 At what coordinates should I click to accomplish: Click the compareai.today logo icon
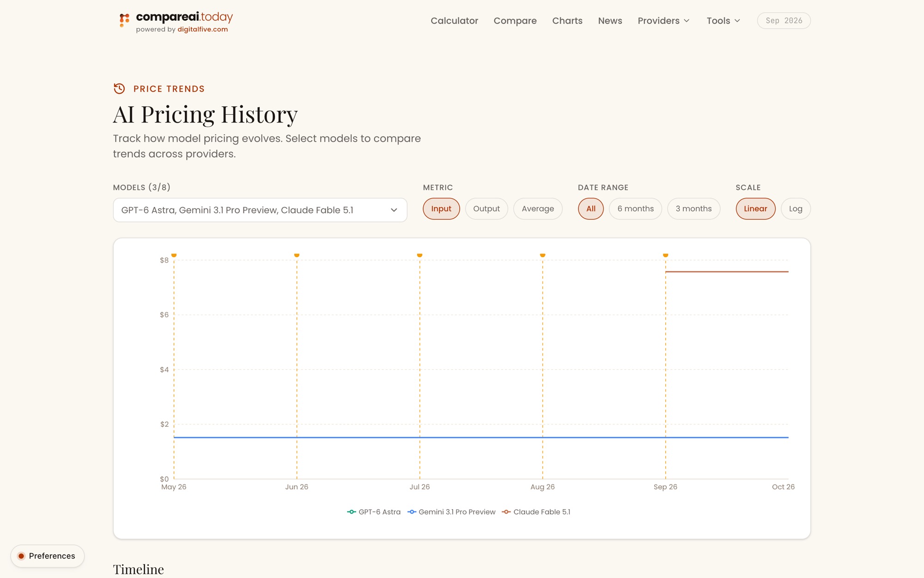pos(124,20)
